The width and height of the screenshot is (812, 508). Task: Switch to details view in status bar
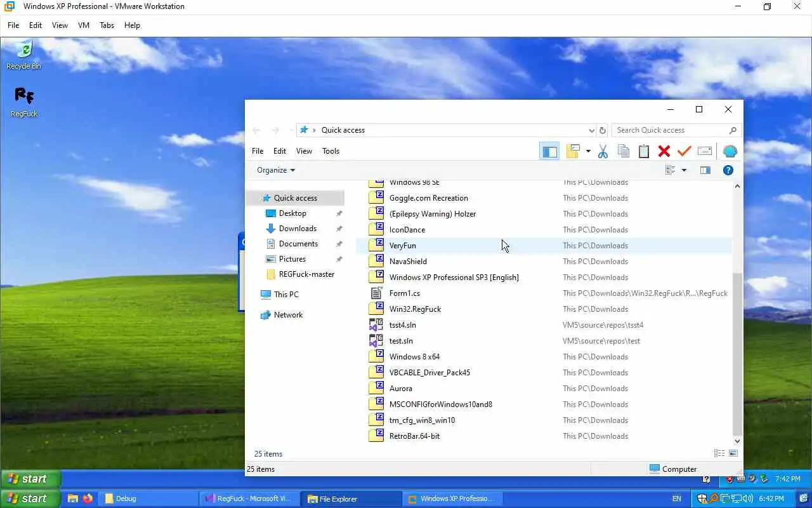coord(719,453)
